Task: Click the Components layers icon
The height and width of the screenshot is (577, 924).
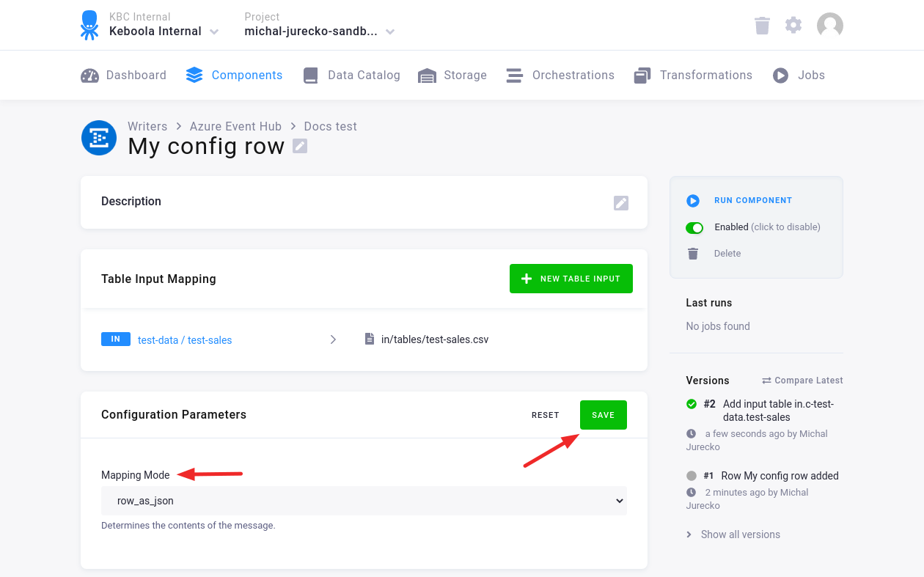Action: [x=194, y=76]
